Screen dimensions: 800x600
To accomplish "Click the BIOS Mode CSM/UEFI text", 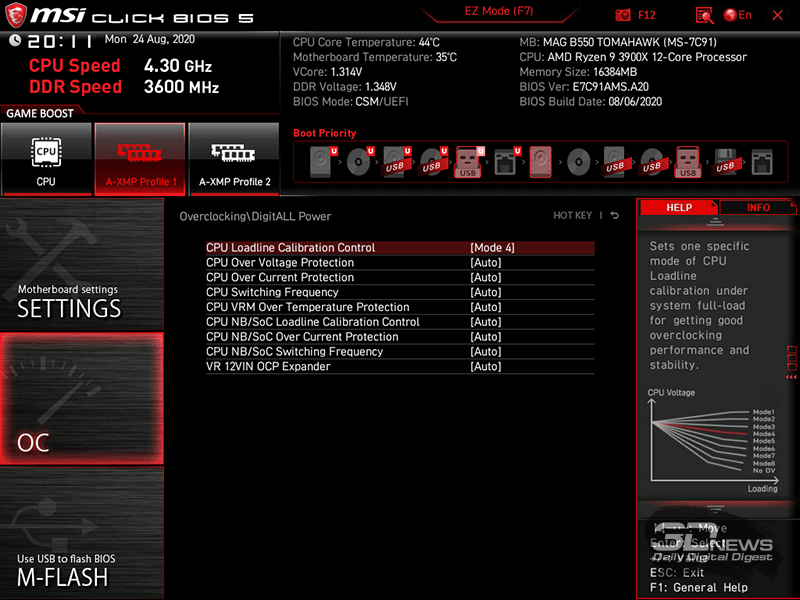I will [x=351, y=102].
